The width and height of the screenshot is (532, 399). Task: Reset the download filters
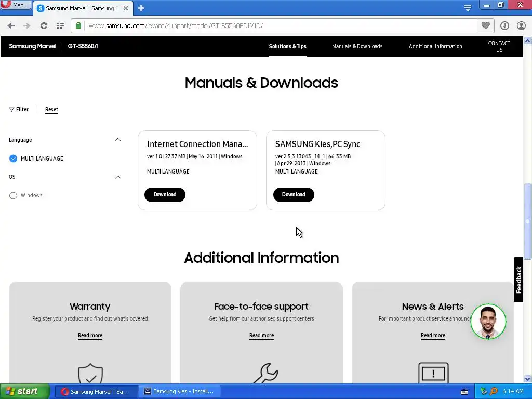point(51,109)
